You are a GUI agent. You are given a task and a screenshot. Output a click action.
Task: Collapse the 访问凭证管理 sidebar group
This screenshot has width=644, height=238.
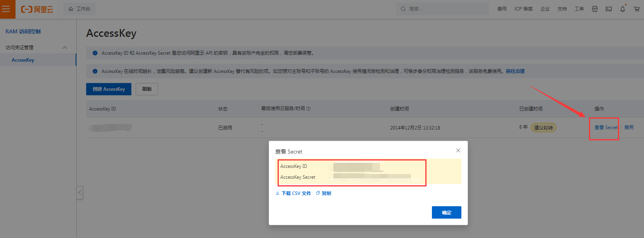coord(65,47)
